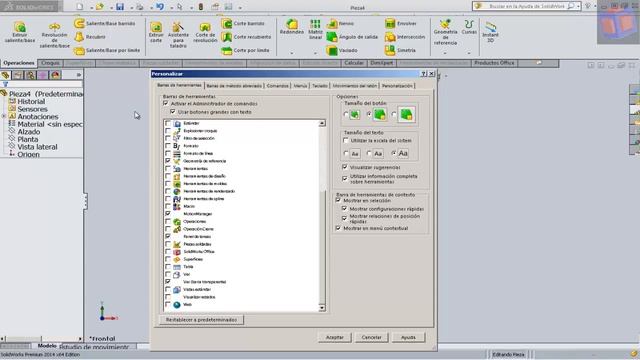Viewport: 640px width, 360px height.
Task: Click Ayuda button
Action: point(408,337)
